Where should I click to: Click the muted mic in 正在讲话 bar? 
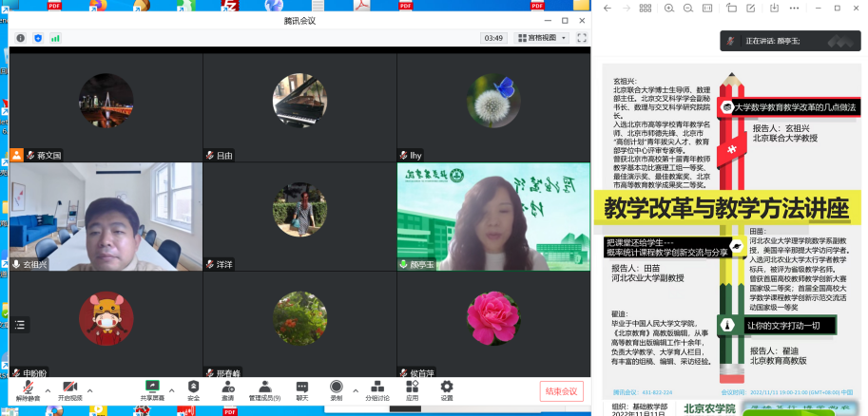731,41
